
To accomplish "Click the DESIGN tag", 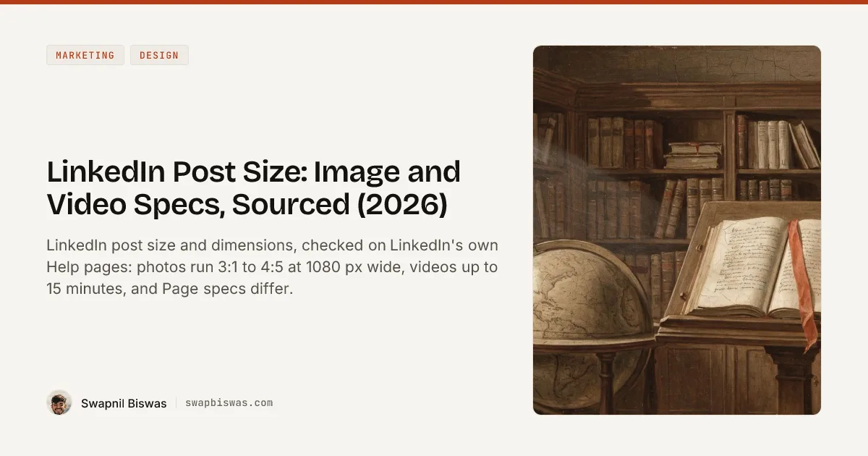I will [x=159, y=55].
